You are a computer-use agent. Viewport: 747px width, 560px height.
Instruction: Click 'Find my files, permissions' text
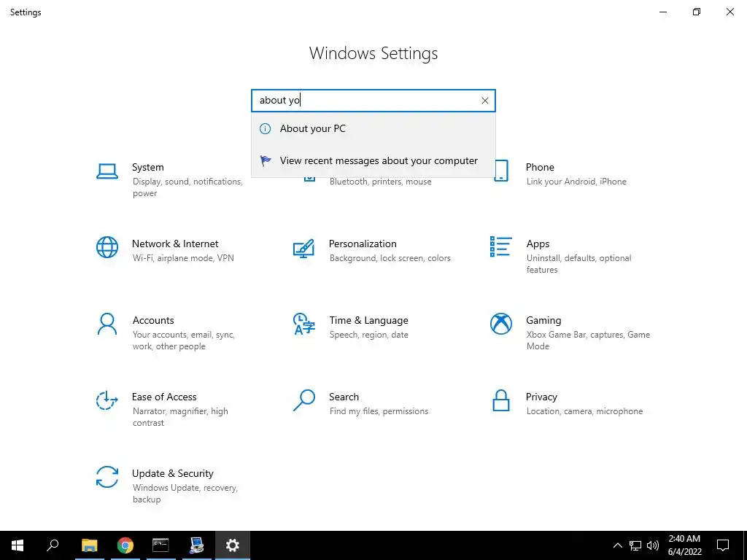(379, 411)
